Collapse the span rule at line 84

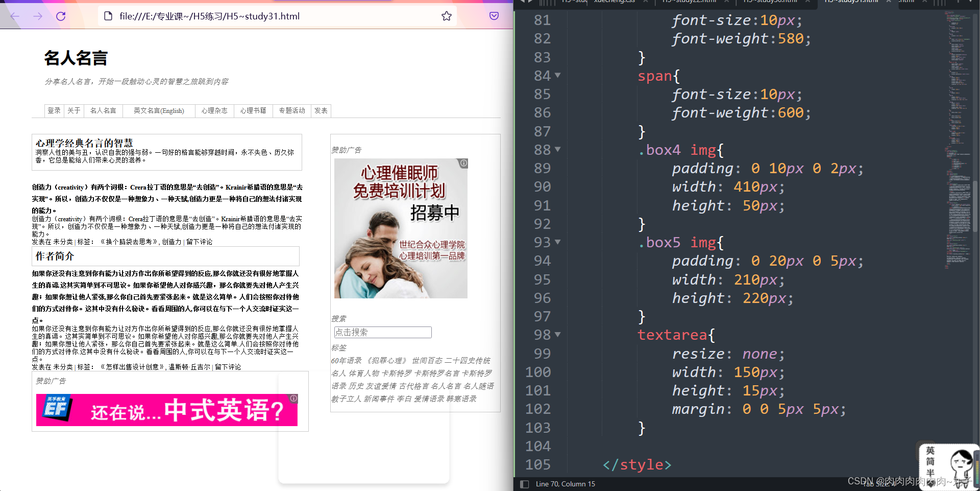[x=558, y=76]
